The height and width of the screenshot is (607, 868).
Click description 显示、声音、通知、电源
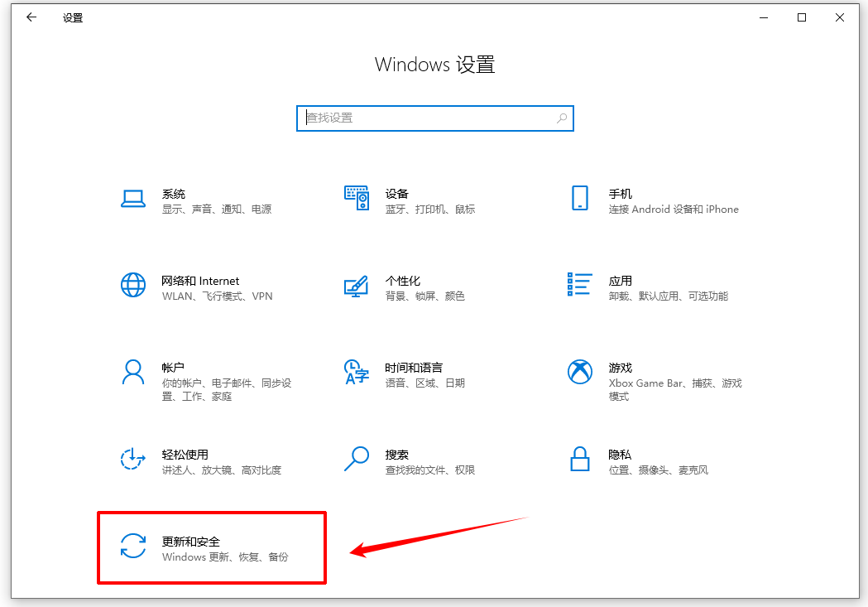tap(217, 210)
